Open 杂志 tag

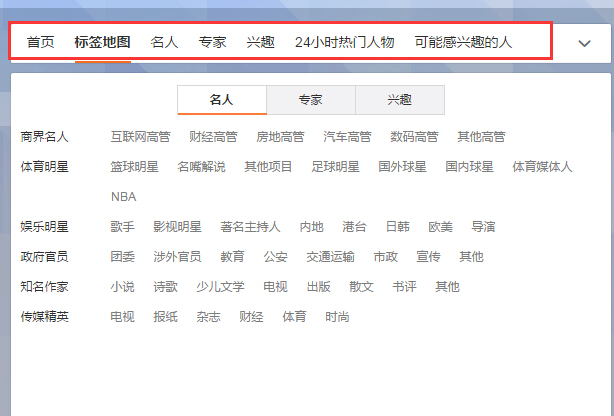[208, 317]
